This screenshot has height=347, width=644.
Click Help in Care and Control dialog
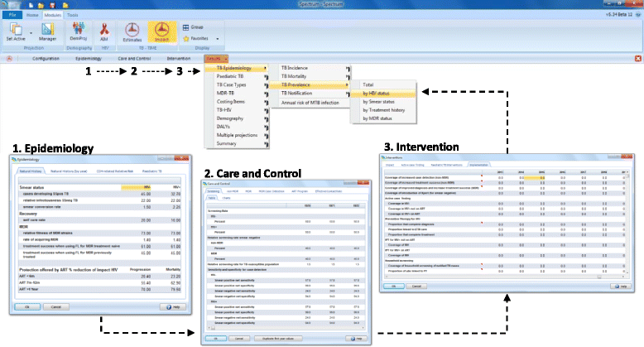(x=357, y=339)
